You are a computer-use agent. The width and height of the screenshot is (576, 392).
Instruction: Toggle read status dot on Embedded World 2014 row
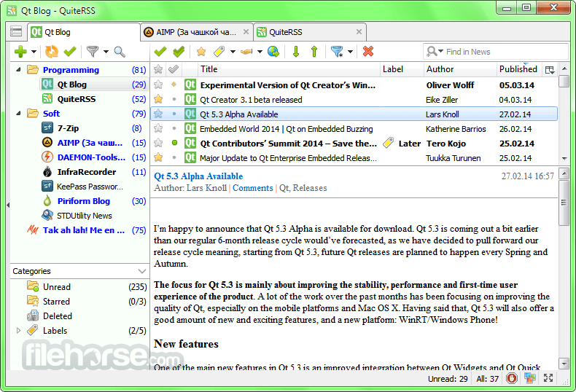tap(174, 128)
